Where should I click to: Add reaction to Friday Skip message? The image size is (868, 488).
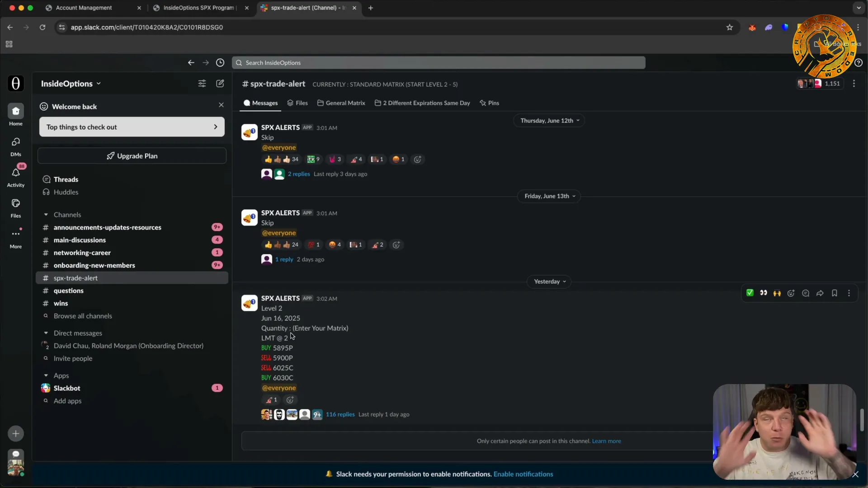396,245
